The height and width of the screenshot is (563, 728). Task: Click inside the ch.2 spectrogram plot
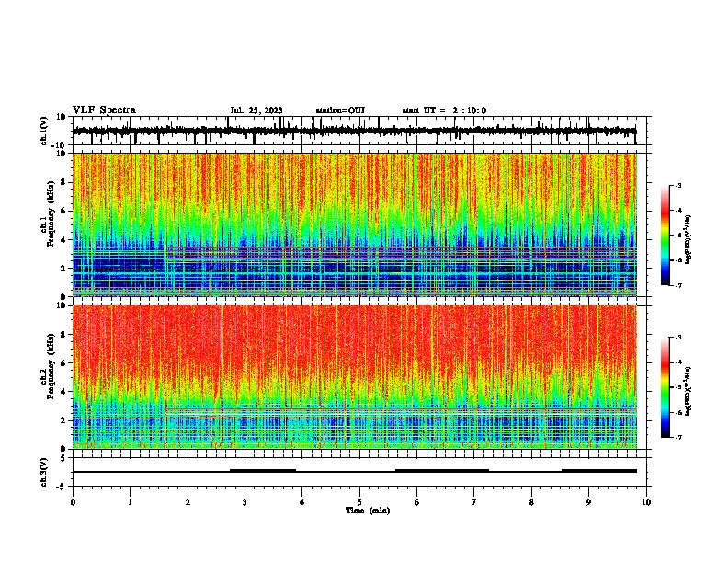(355, 377)
